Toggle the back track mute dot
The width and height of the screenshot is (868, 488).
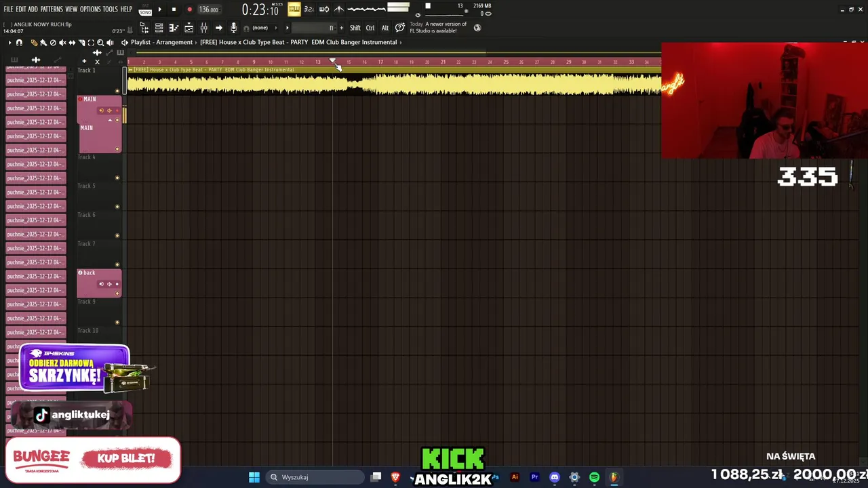coord(117,293)
